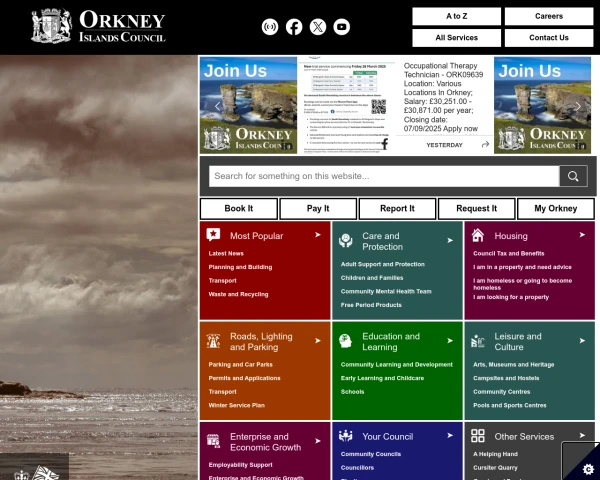Click the Care and Protection hands icon
The height and width of the screenshot is (480, 600).
pyautogui.click(x=346, y=240)
